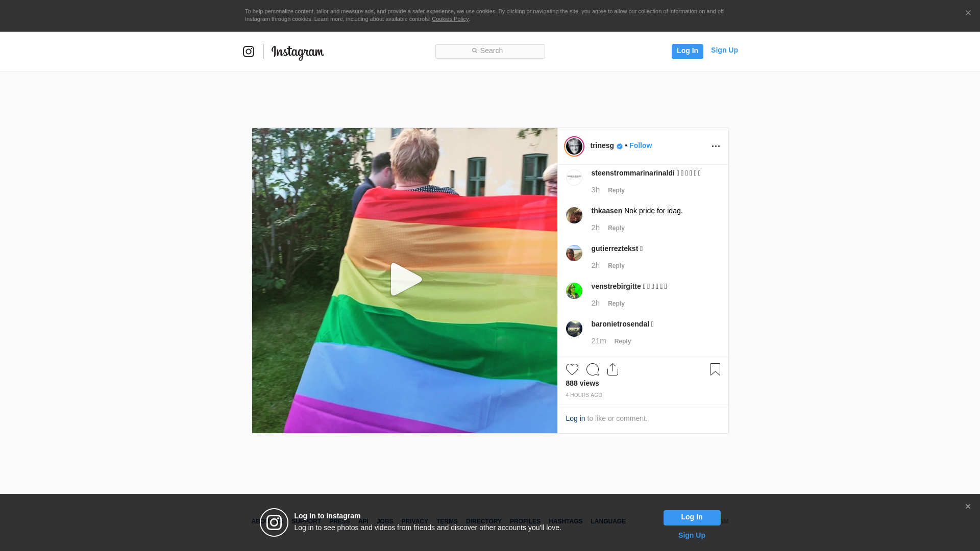Open the Cookies Policy link
Screen dimensions: 980x551
coord(450,19)
